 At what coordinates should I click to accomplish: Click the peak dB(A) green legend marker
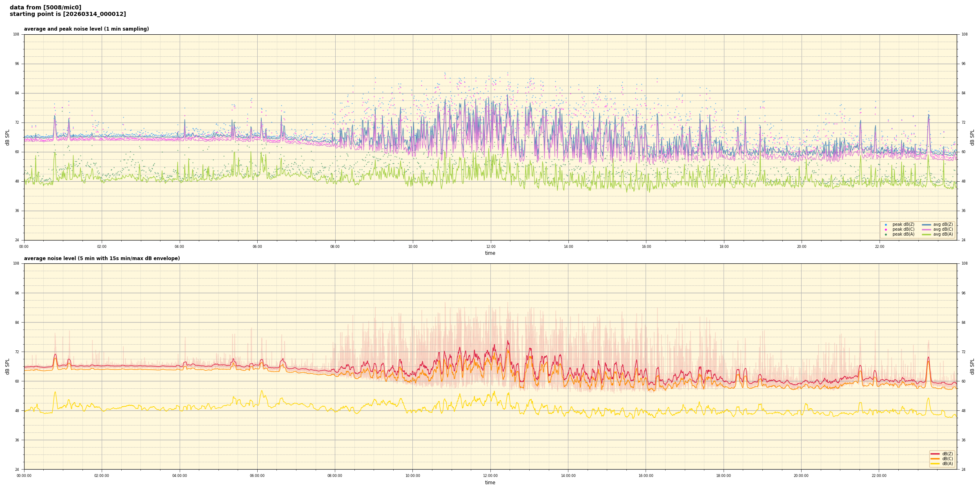886,234
